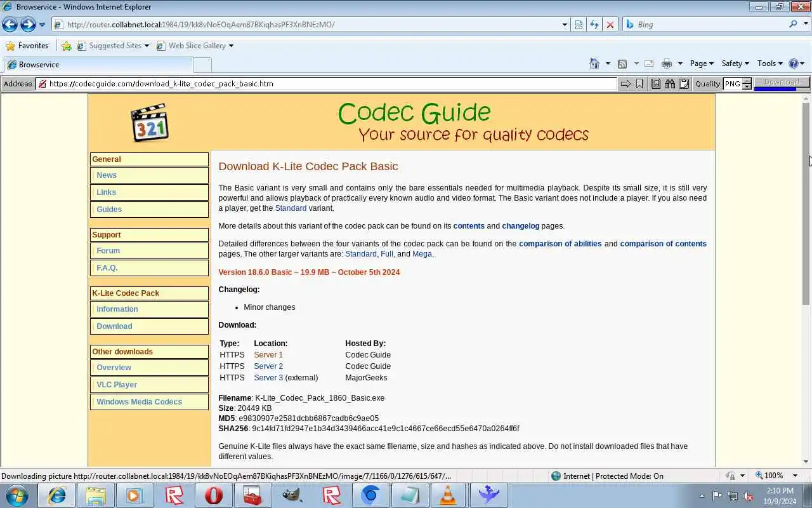
Task: Open Windows Media Codecs sidebar link
Action: [149, 402]
